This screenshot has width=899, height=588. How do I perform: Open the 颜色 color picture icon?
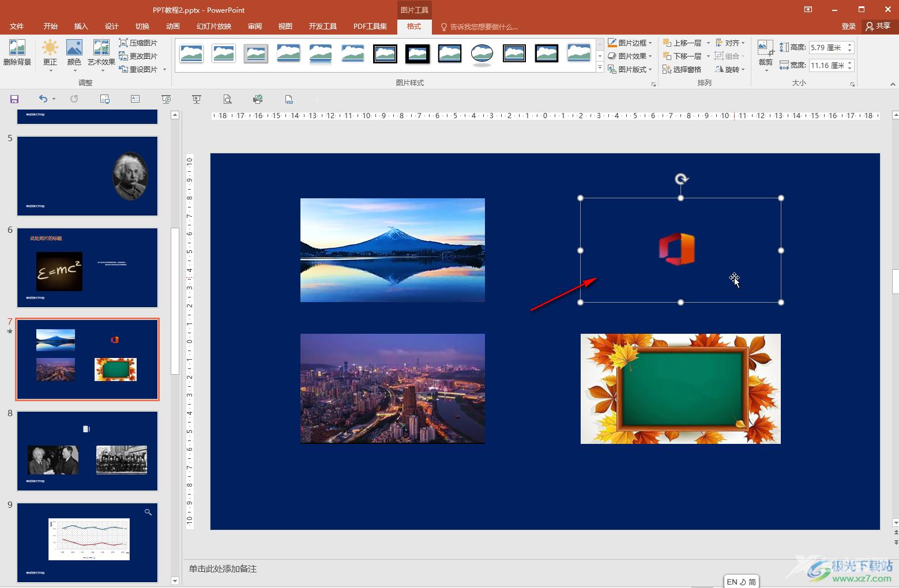point(74,55)
